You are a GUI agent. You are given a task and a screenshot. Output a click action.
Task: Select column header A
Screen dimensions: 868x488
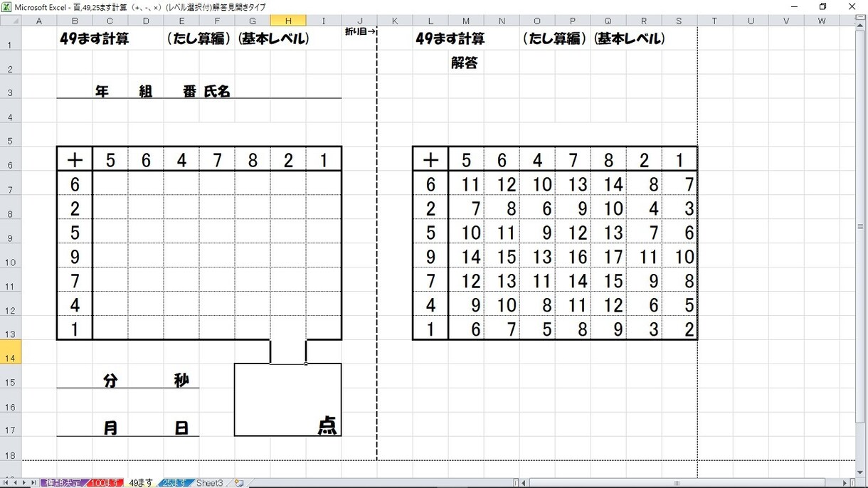39,21
